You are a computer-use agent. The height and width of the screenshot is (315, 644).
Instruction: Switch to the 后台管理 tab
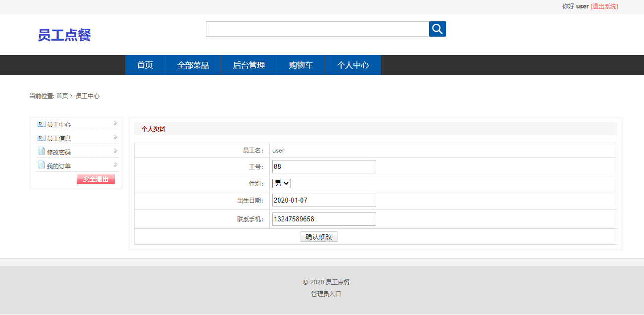(x=248, y=65)
